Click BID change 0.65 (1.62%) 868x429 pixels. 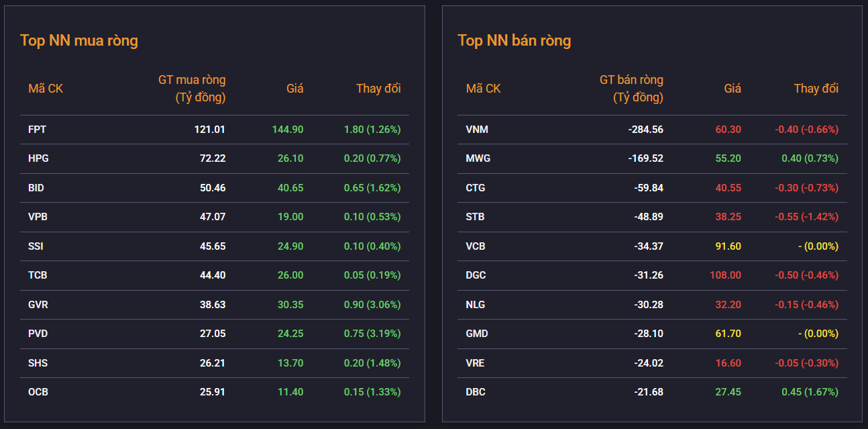pos(372,188)
